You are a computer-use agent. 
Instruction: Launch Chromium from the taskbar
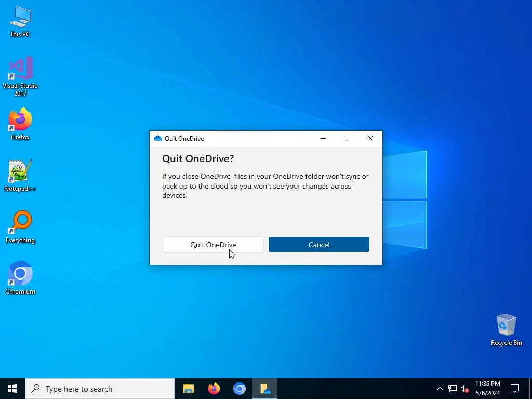pyautogui.click(x=239, y=389)
